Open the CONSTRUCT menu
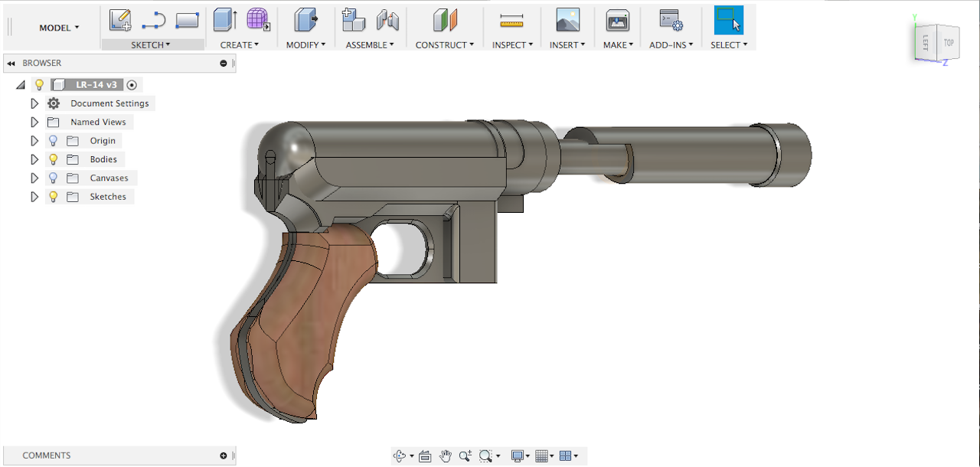Image resolution: width=980 pixels, height=467 pixels. pos(445,45)
